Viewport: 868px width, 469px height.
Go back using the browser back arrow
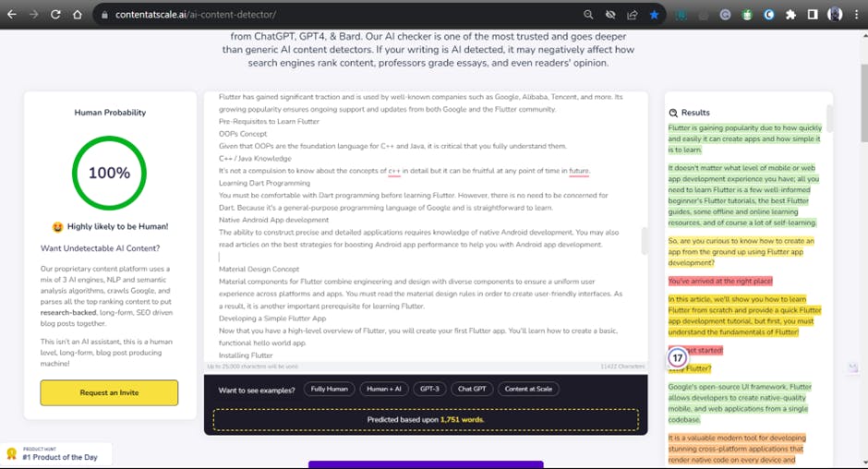click(12, 15)
